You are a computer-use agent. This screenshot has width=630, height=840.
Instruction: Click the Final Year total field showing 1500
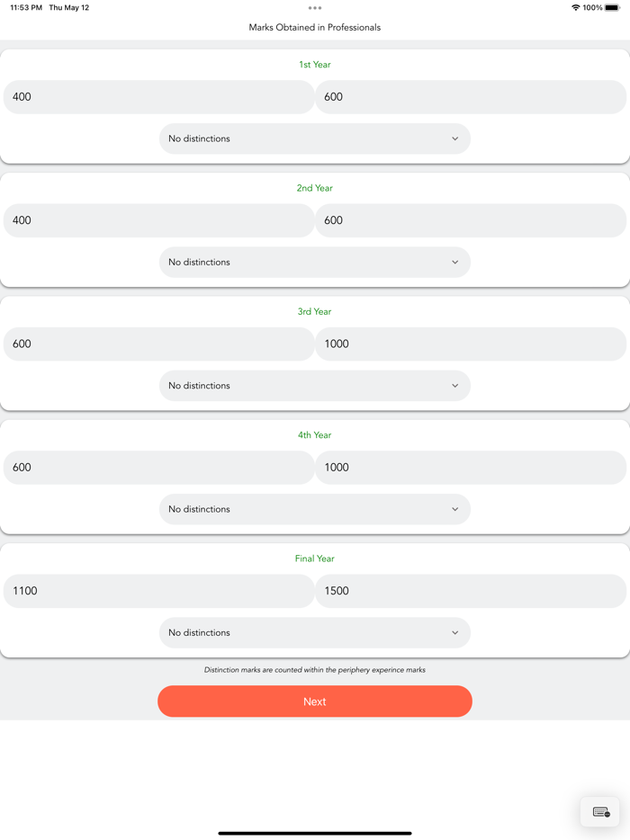click(x=470, y=591)
